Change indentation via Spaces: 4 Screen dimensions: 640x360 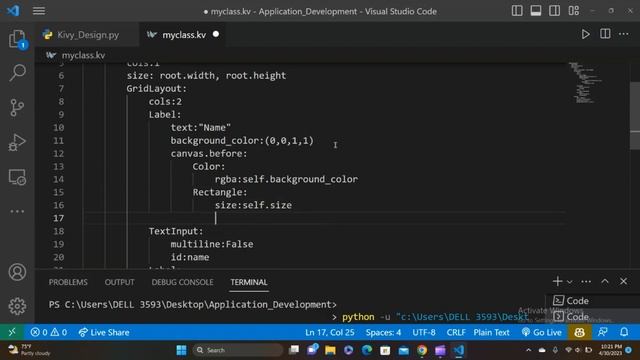[x=383, y=332]
